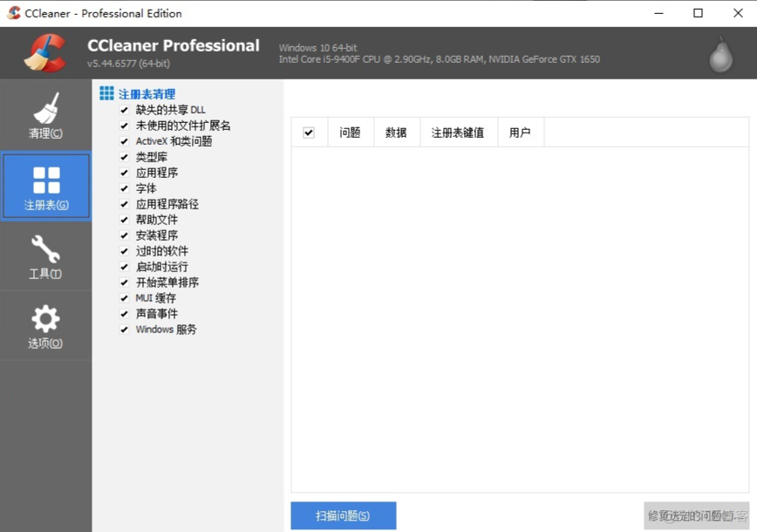Sort by 注册表键值 column header
This screenshot has width=757, height=532.
click(x=459, y=133)
